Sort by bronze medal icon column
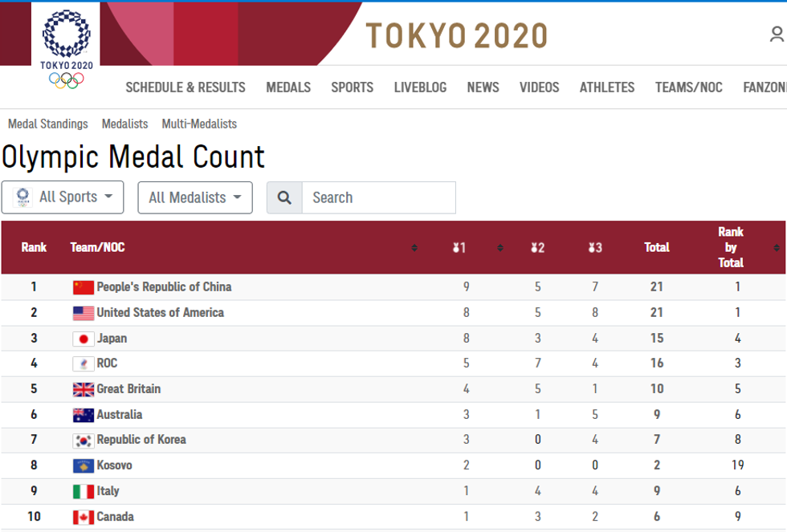This screenshot has height=532, width=787. click(594, 248)
